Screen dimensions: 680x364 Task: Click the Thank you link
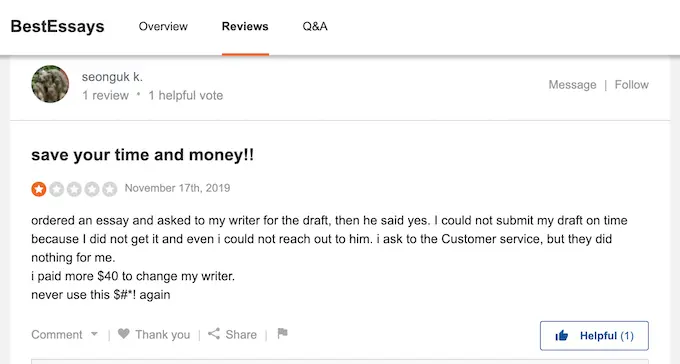click(x=163, y=334)
